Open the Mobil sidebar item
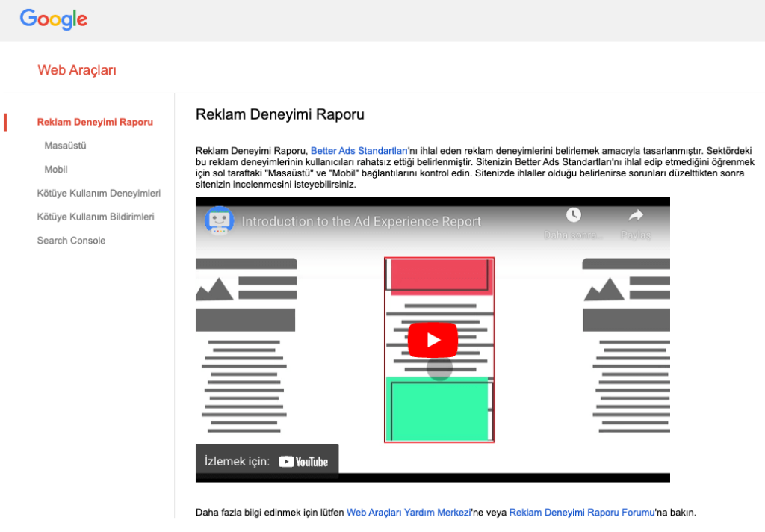765x532 pixels. [56, 170]
